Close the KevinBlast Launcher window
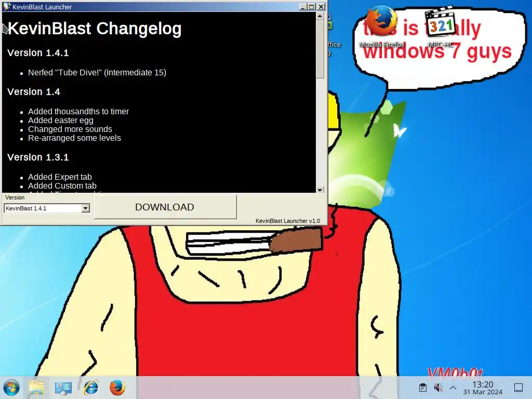 coord(321,6)
